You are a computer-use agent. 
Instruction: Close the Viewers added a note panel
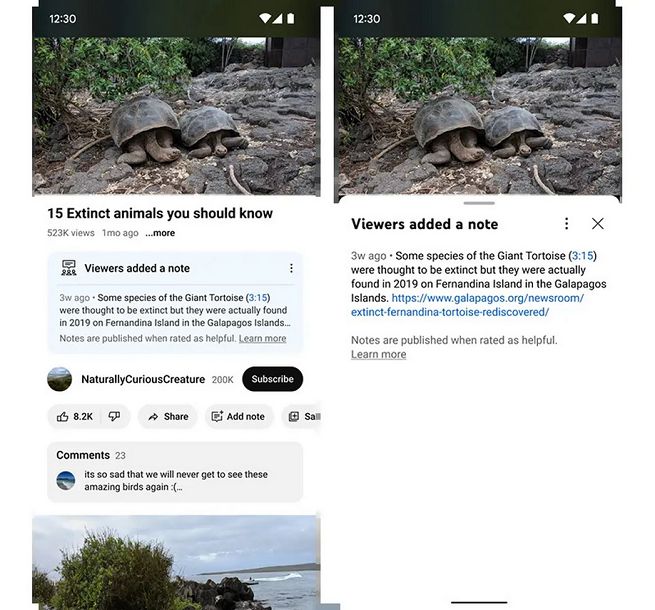tap(598, 224)
